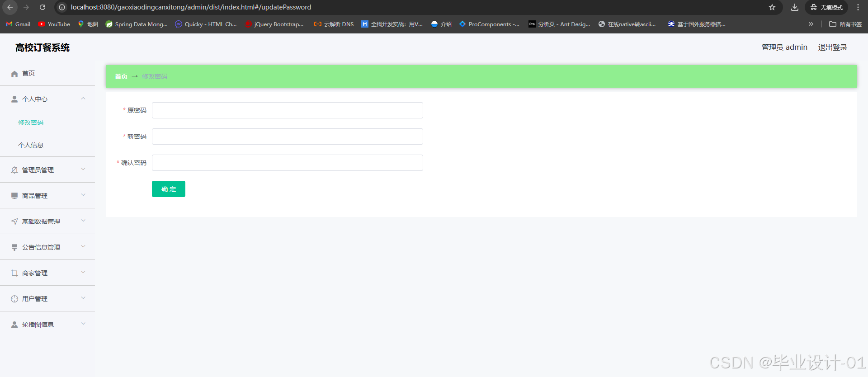Screen dimensions: 868x377
Task: Open the 全栈开发实战 bookmark
Action: pos(392,24)
